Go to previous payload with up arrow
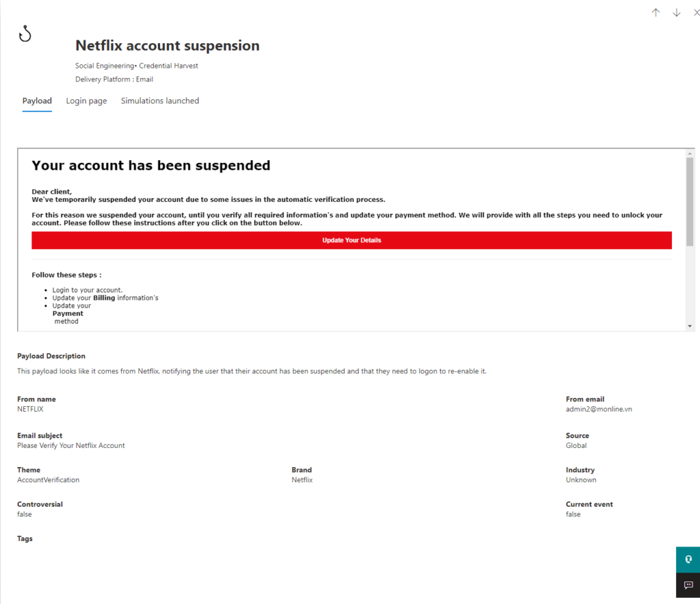 click(x=656, y=12)
